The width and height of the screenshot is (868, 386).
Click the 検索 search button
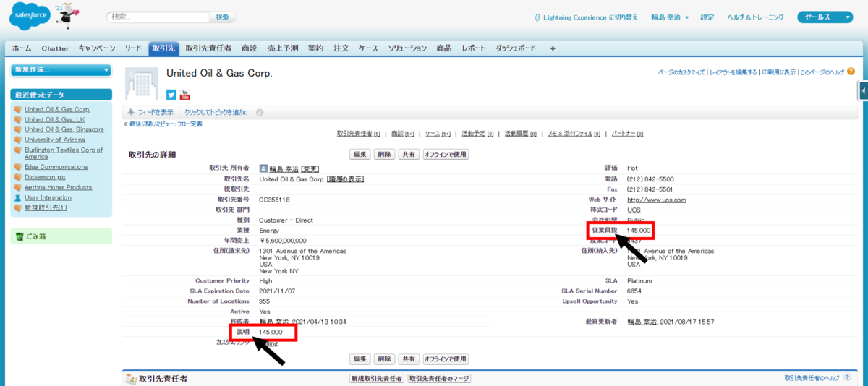[222, 17]
